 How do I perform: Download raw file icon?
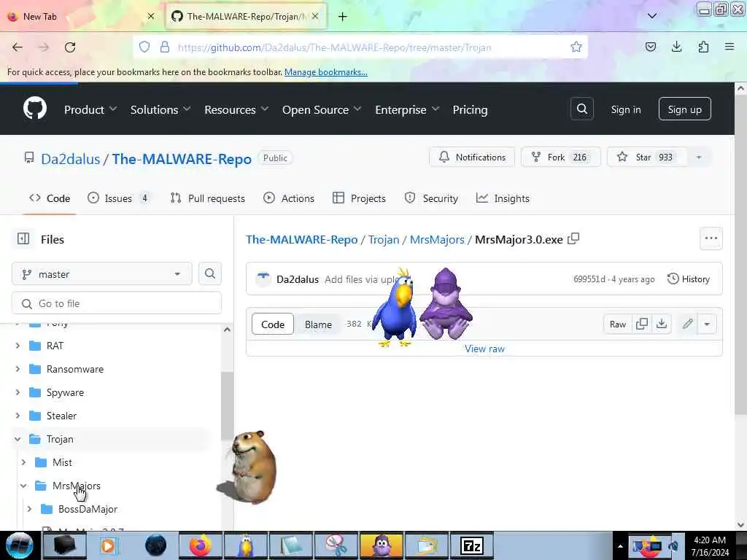(661, 324)
